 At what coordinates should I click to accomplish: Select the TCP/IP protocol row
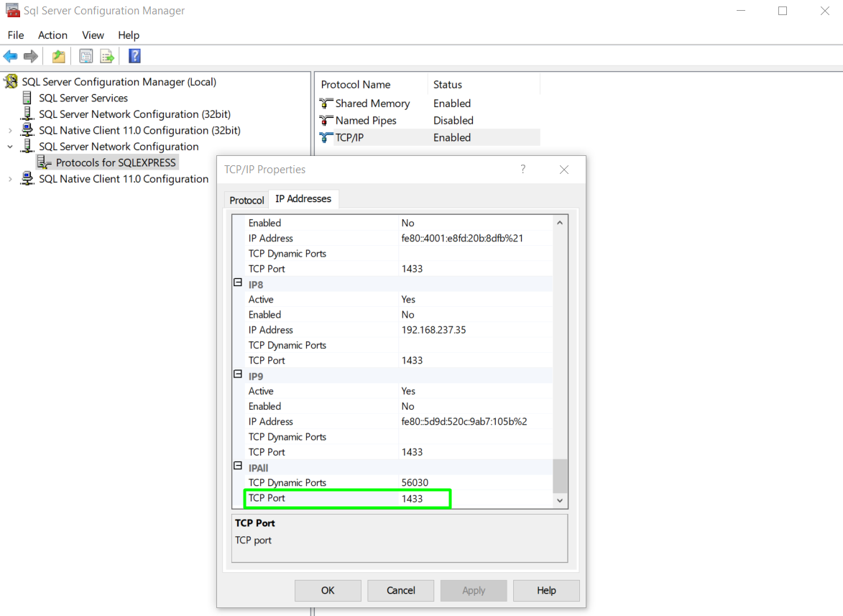[429, 137]
